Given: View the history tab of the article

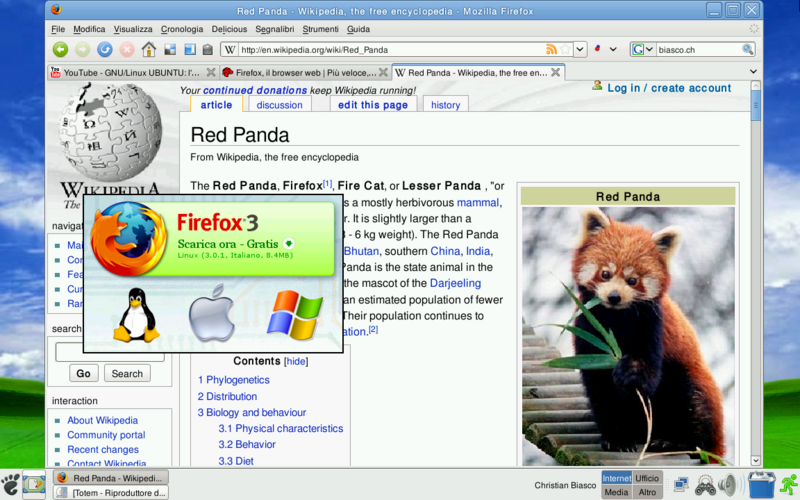Looking at the screenshot, I should 445,105.
